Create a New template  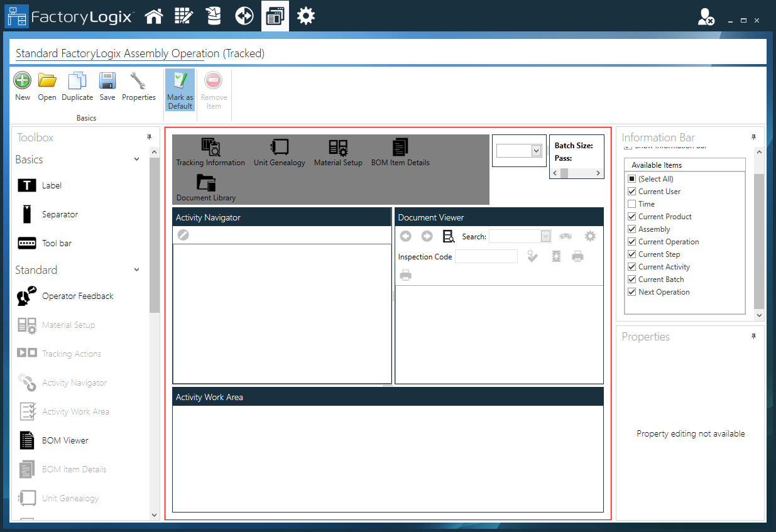23,86
